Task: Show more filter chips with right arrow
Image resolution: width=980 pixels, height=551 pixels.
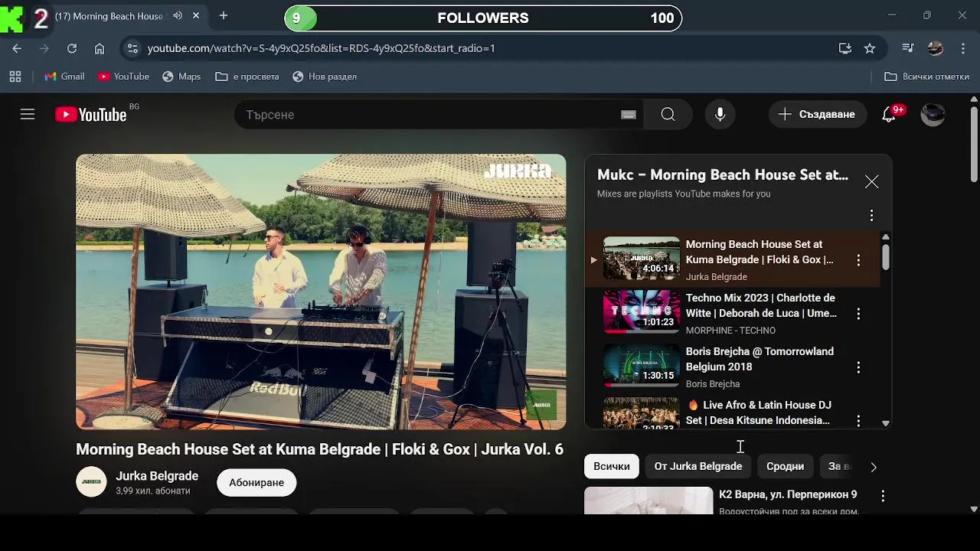Action: click(874, 467)
